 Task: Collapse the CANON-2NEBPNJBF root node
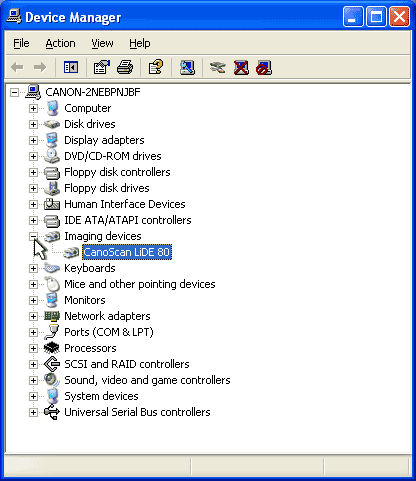(14, 92)
